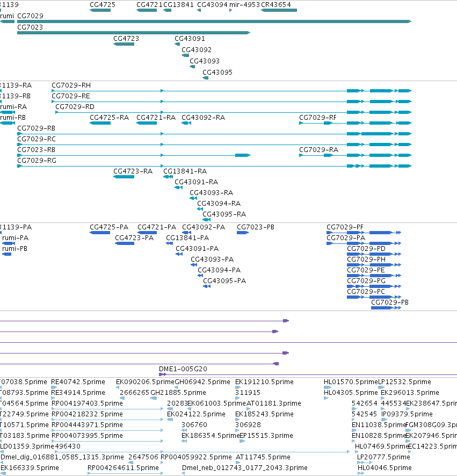Click the CG7029-RH transcript label
This screenshot has height=476, width=457.
(71, 85)
